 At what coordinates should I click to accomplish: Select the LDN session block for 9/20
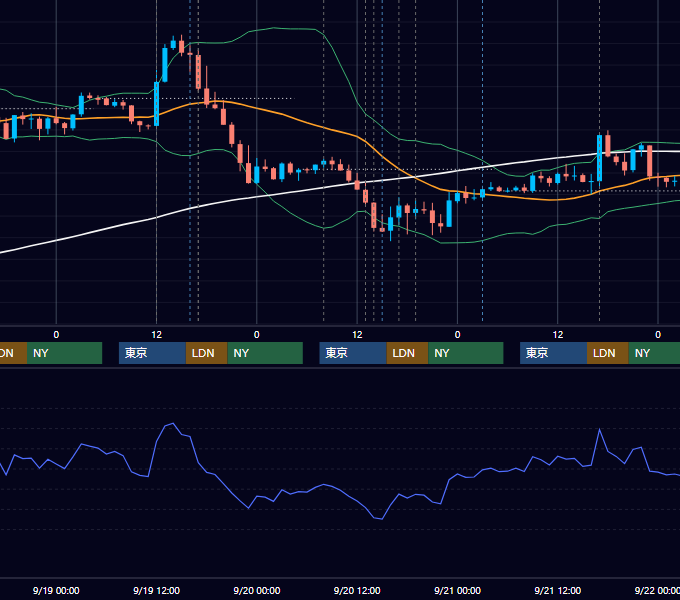click(x=407, y=353)
